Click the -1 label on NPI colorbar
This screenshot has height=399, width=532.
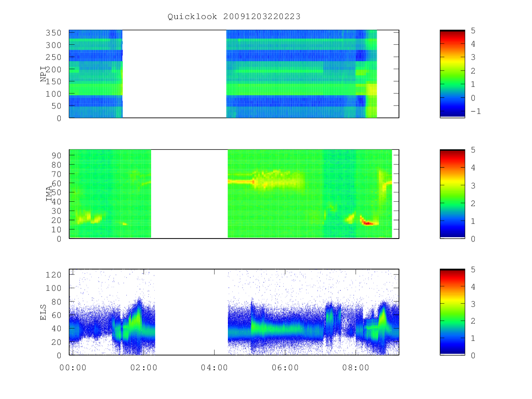[475, 111]
